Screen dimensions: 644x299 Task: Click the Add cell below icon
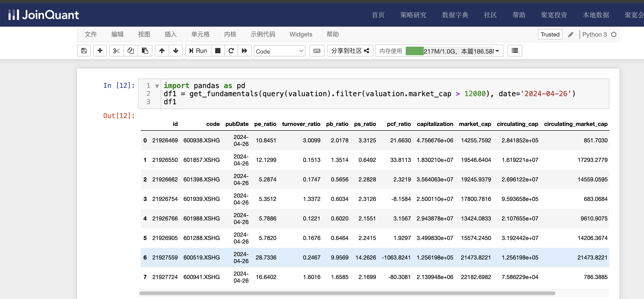100,51
